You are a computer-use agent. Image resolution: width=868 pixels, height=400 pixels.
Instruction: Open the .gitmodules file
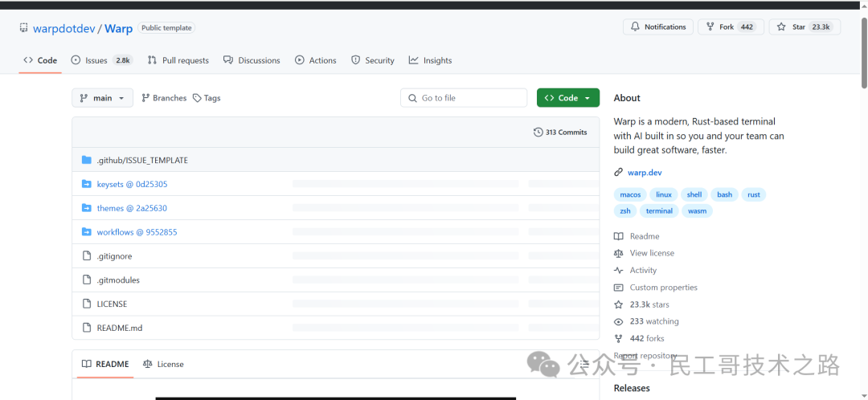point(118,280)
